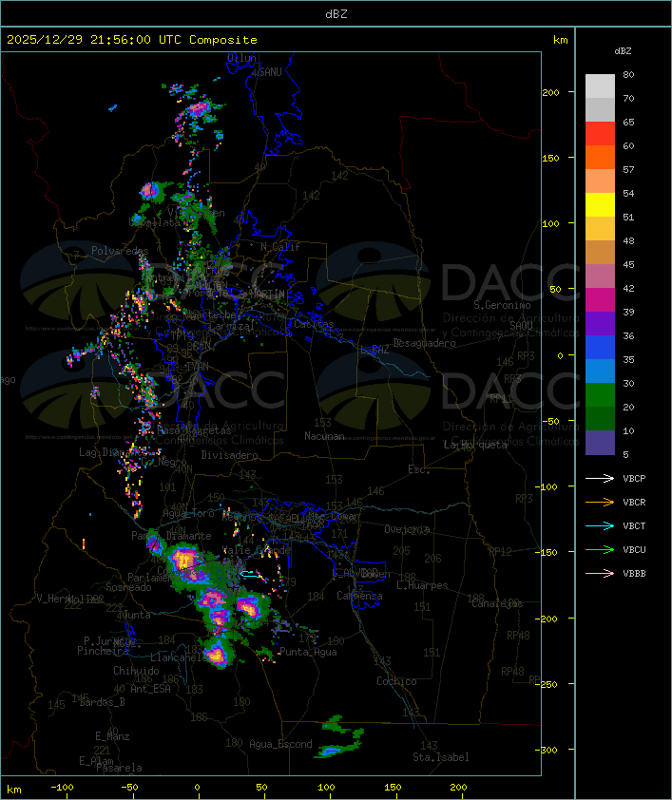Click the Divisadero place label

coord(229,454)
